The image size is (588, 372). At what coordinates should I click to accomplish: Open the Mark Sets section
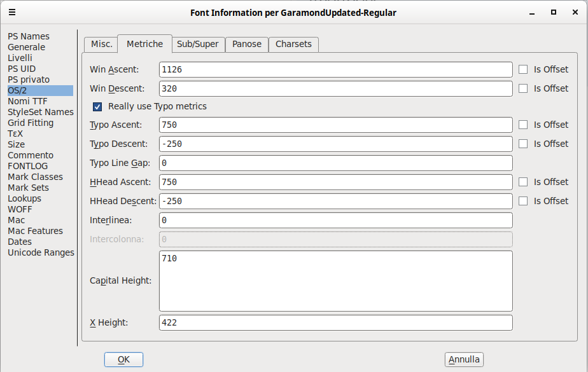click(x=28, y=188)
